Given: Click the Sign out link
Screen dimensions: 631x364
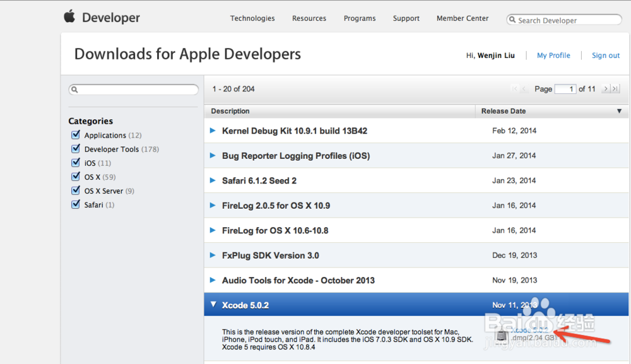Looking at the screenshot, I should (606, 56).
